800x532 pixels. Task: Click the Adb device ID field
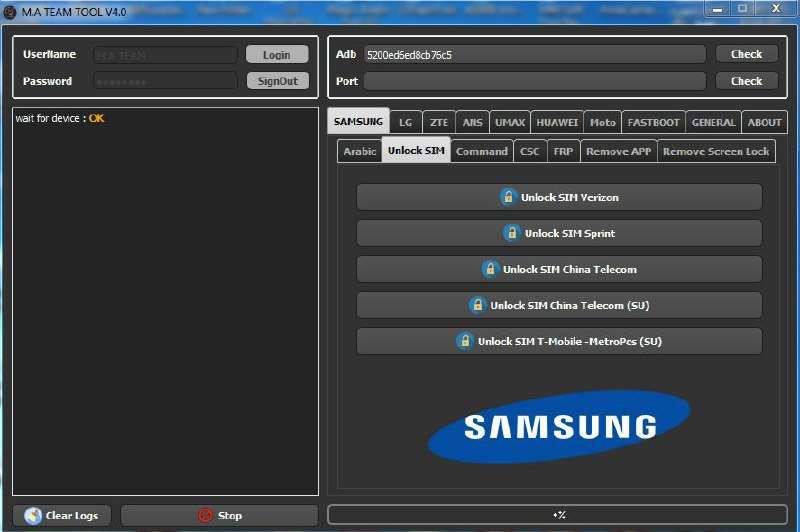pos(535,55)
